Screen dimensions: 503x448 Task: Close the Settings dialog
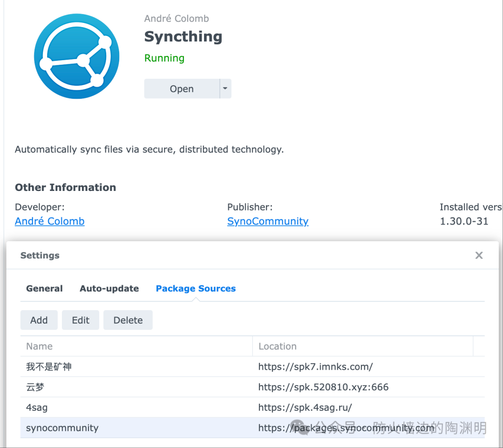(x=479, y=255)
